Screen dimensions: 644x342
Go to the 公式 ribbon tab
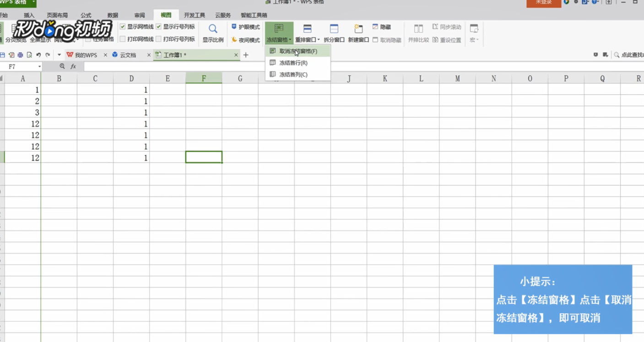pyautogui.click(x=86, y=16)
